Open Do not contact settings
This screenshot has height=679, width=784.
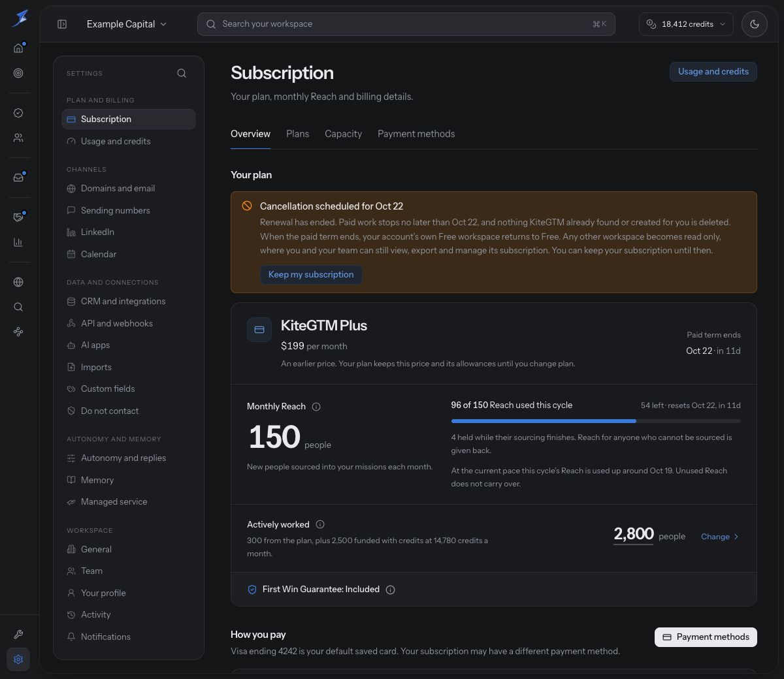click(x=129, y=411)
